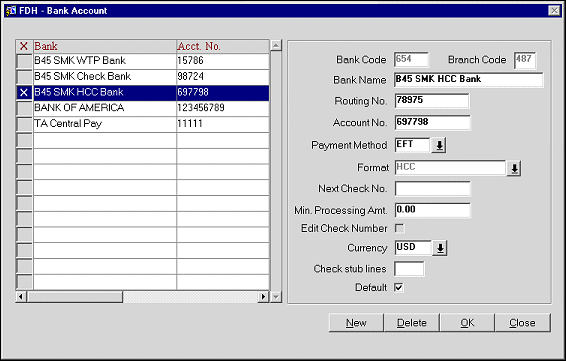Viewport: 566px width, 361px height.
Task: Click into the Routing No. field
Action: 432,101
